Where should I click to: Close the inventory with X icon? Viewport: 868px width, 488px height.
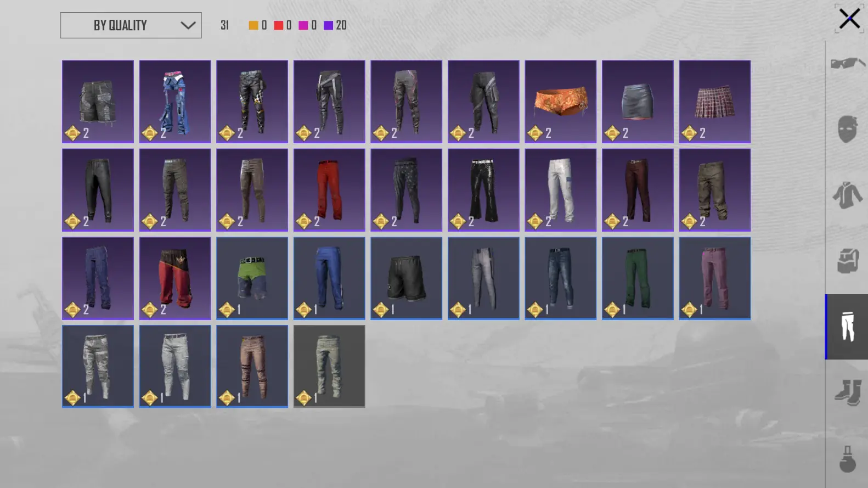point(849,19)
